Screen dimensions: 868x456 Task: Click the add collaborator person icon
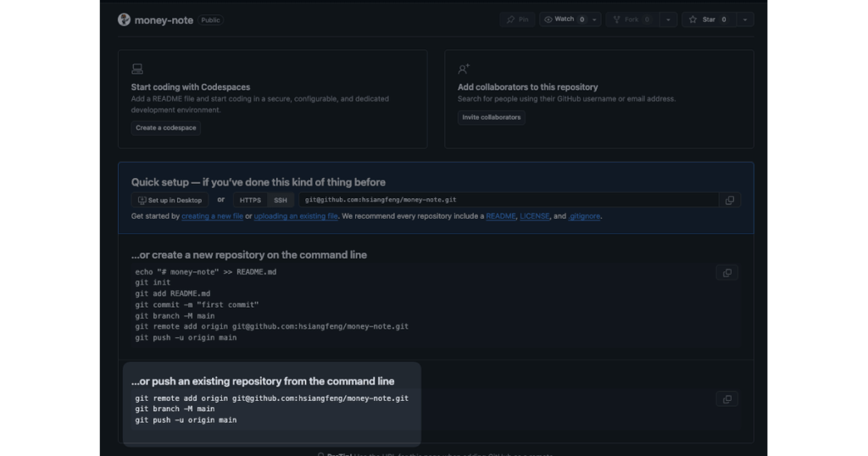[464, 69]
